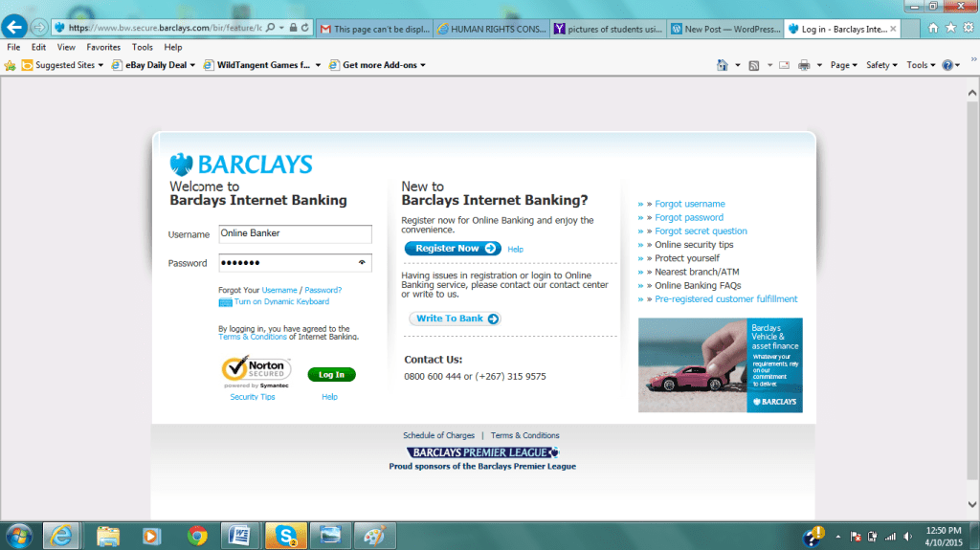
Task: Open File Explorer folder in taskbar
Action: pos(107,537)
